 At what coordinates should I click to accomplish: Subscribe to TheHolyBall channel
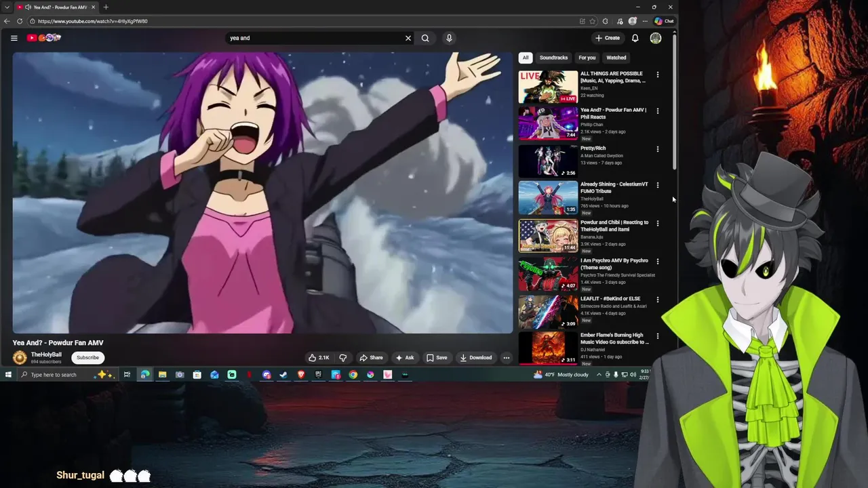tap(87, 358)
